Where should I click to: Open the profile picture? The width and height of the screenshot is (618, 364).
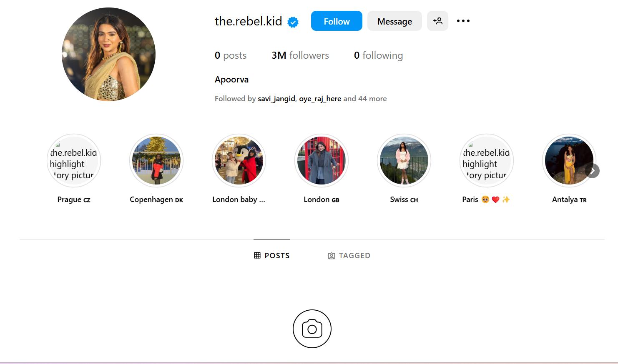pyautogui.click(x=108, y=54)
